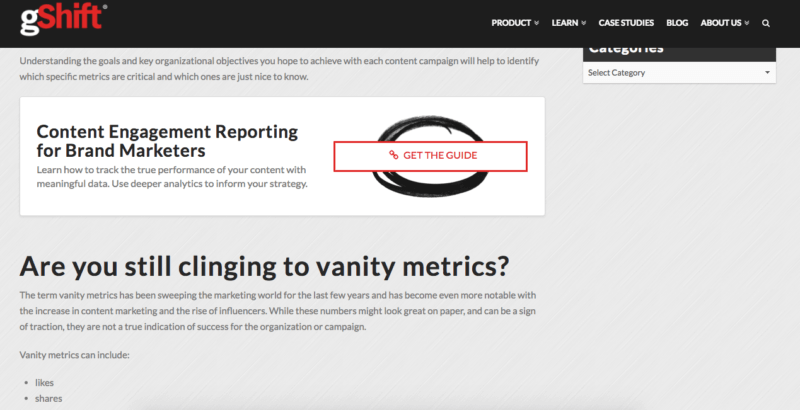Select the PRODUCT menu label
The image size is (800, 410).
point(511,22)
